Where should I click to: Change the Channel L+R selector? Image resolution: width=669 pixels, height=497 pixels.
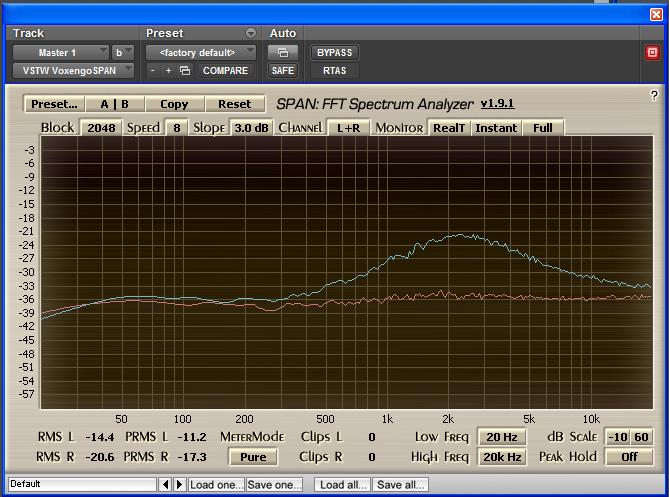(x=348, y=128)
